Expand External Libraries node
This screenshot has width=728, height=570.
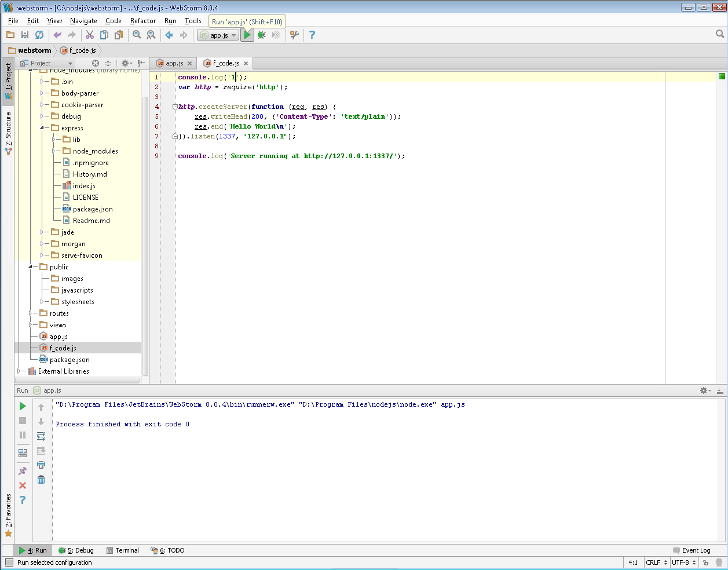(x=19, y=371)
